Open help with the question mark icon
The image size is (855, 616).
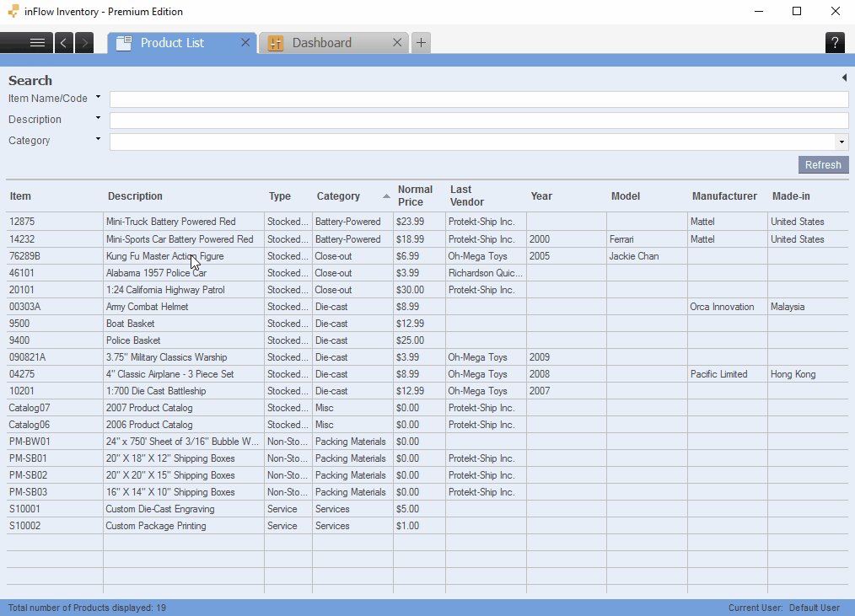click(x=835, y=42)
